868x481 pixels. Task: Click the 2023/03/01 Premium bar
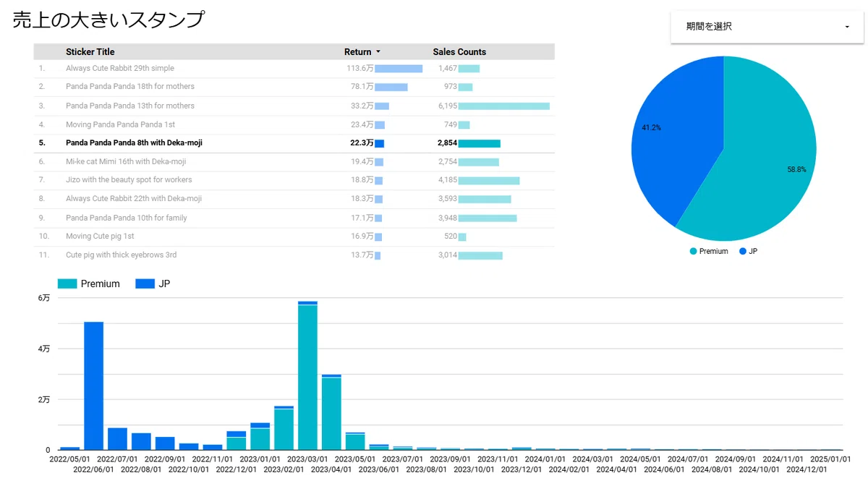(x=307, y=378)
